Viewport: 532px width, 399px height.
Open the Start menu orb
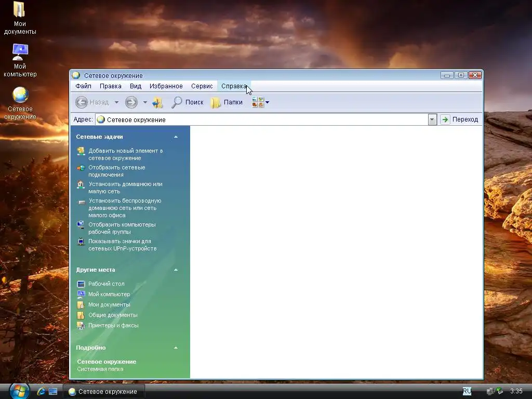point(19,391)
